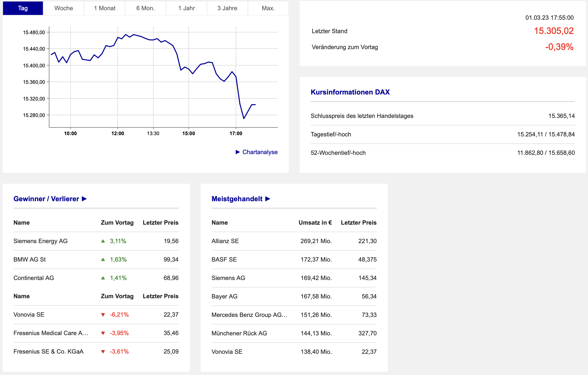Open the Meistgehandelt heading link

click(x=237, y=199)
